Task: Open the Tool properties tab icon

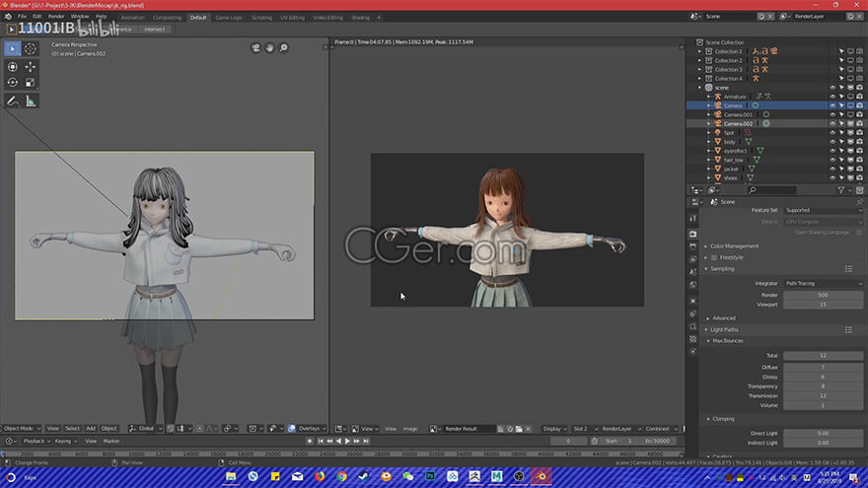Action: tap(693, 218)
